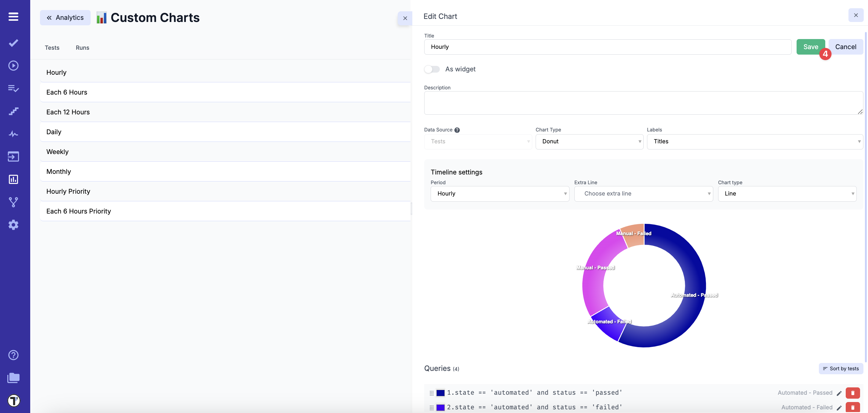Screen dimensions: 868x413
Task: Click pencil icon for Automated - Passed query
Action: point(839,393)
